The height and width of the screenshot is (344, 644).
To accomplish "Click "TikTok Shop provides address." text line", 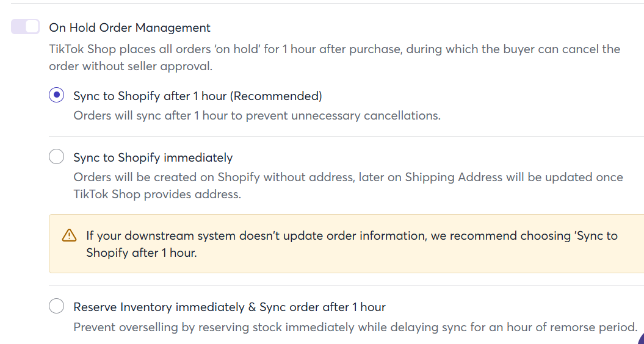I will click(157, 194).
